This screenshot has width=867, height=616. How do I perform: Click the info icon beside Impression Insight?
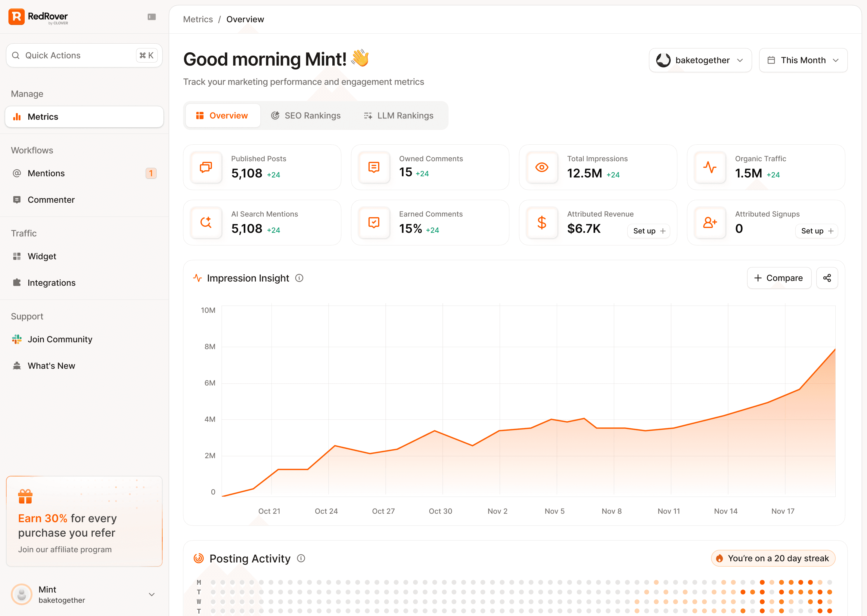pos(299,278)
